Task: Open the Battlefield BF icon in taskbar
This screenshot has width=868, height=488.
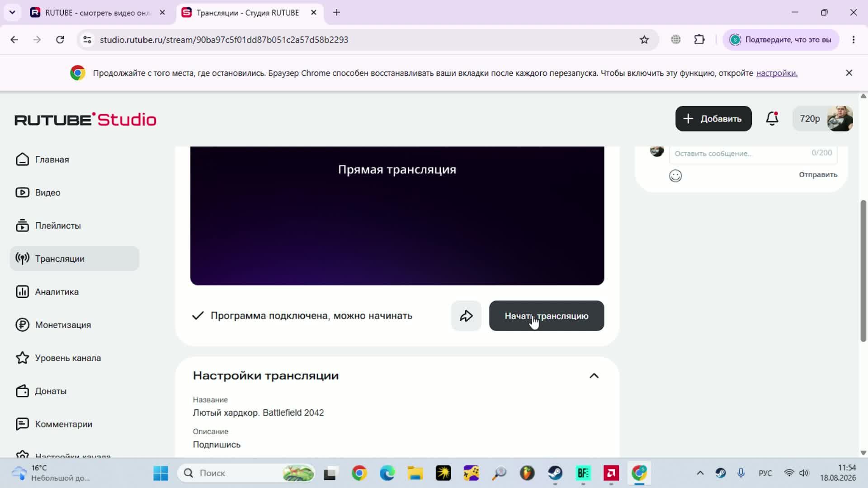Action: tap(583, 473)
